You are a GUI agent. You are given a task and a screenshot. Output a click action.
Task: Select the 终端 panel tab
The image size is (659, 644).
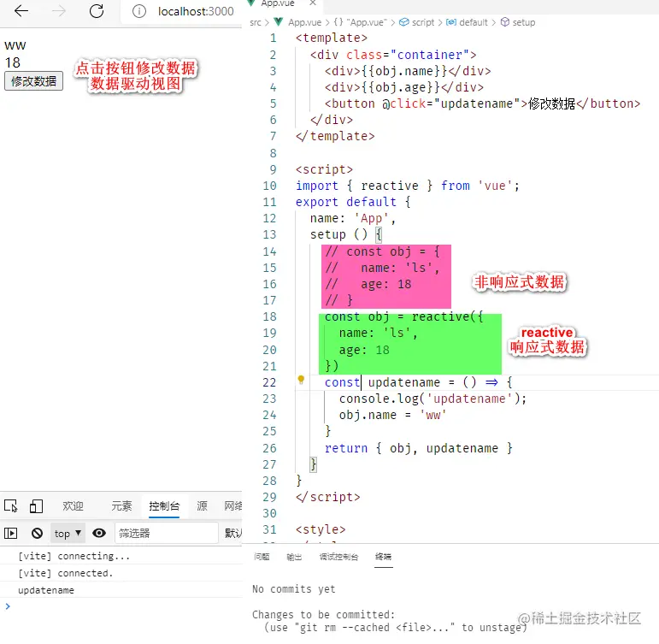coord(383,557)
